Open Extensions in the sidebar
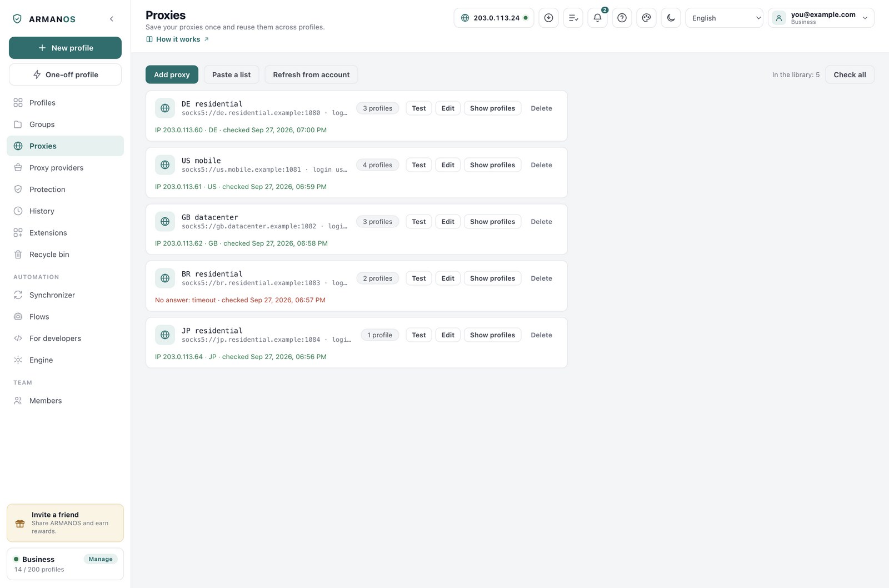Screen dimensions: 889x588 click(65, 233)
